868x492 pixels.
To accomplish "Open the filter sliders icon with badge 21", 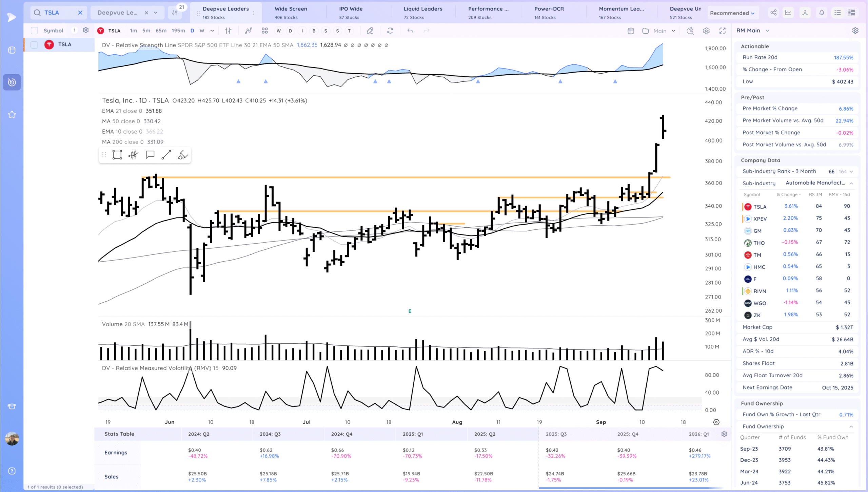I will click(175, 13).
